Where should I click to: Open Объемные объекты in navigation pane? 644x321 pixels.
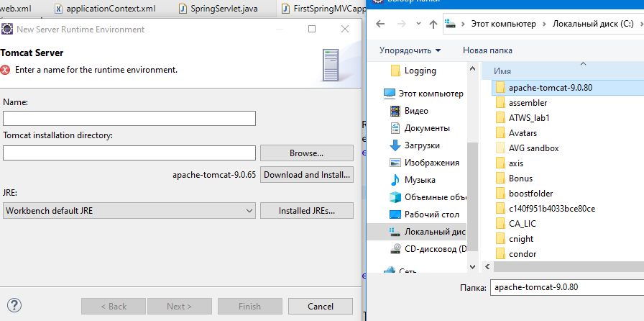pyautogui.click(x=427, y=197)
